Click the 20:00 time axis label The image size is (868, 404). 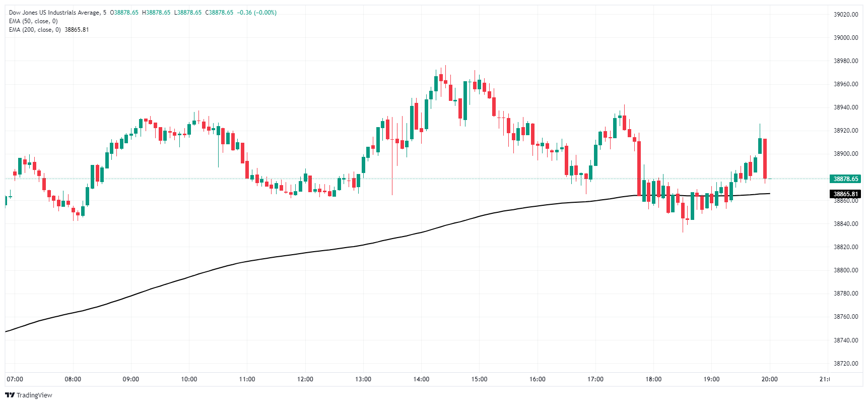pos(769,379)
